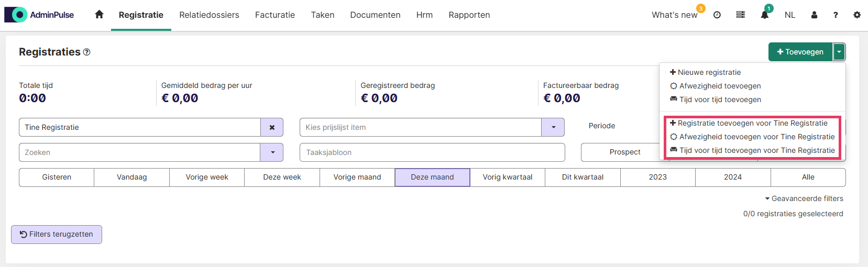The height and width of the screenshot is (267, 868).
Task: Select period 2023
Action: click(x=658, y=177)
